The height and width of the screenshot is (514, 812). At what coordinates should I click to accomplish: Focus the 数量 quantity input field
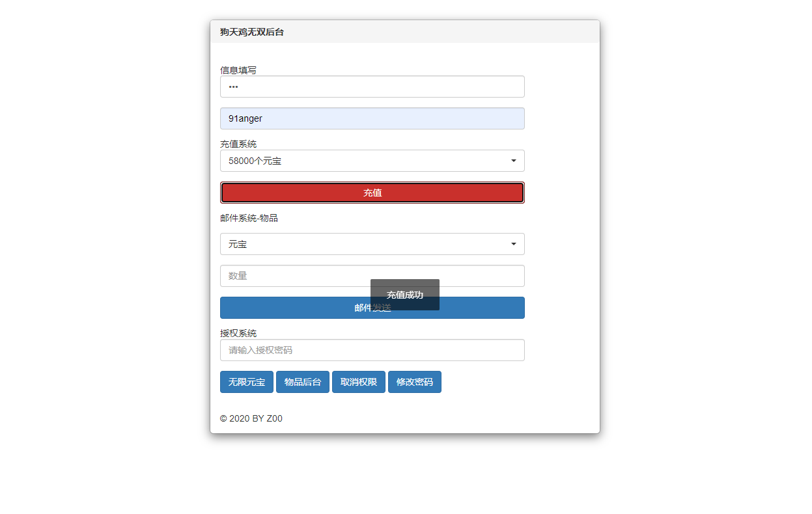(x=293, y=276)
